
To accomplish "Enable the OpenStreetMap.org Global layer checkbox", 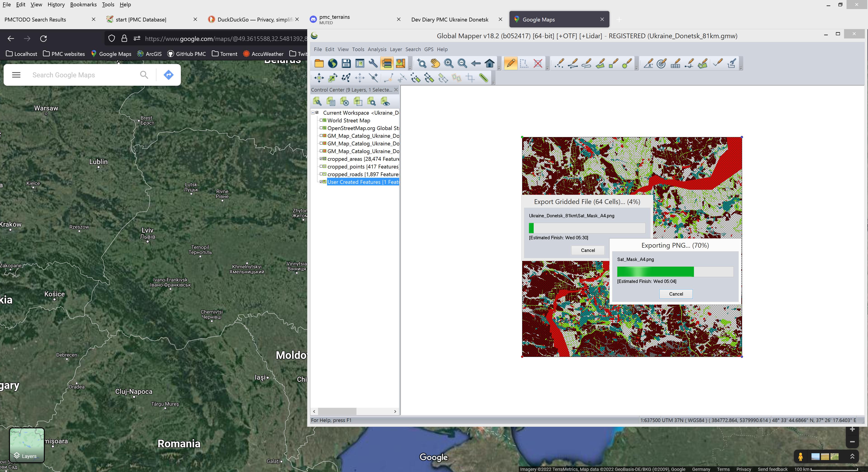I will tap(321, 128).
